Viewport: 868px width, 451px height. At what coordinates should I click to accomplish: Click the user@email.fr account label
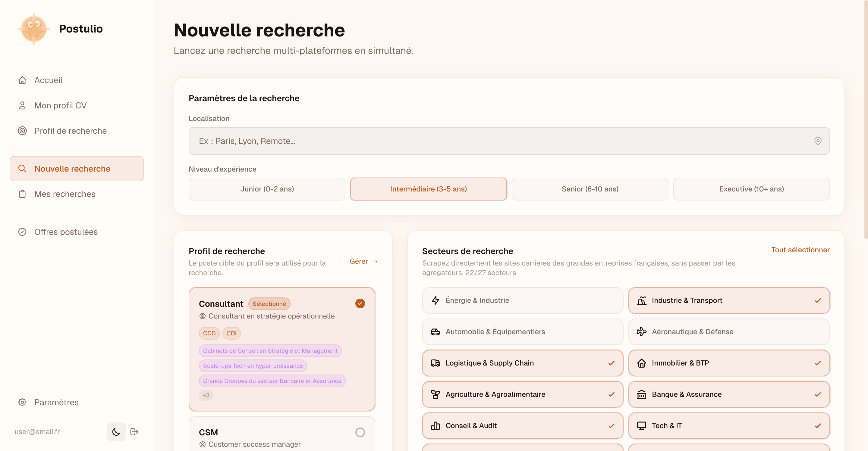point(37,432)
